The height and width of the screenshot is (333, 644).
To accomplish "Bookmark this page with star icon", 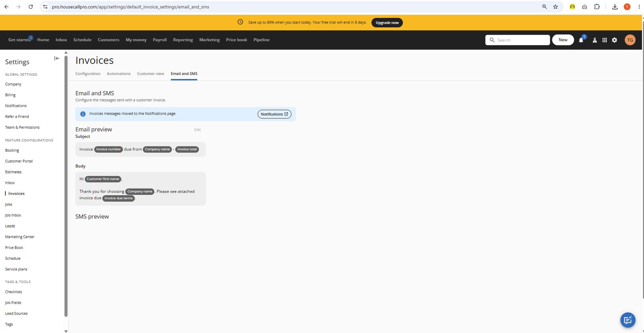I will 555,7.
